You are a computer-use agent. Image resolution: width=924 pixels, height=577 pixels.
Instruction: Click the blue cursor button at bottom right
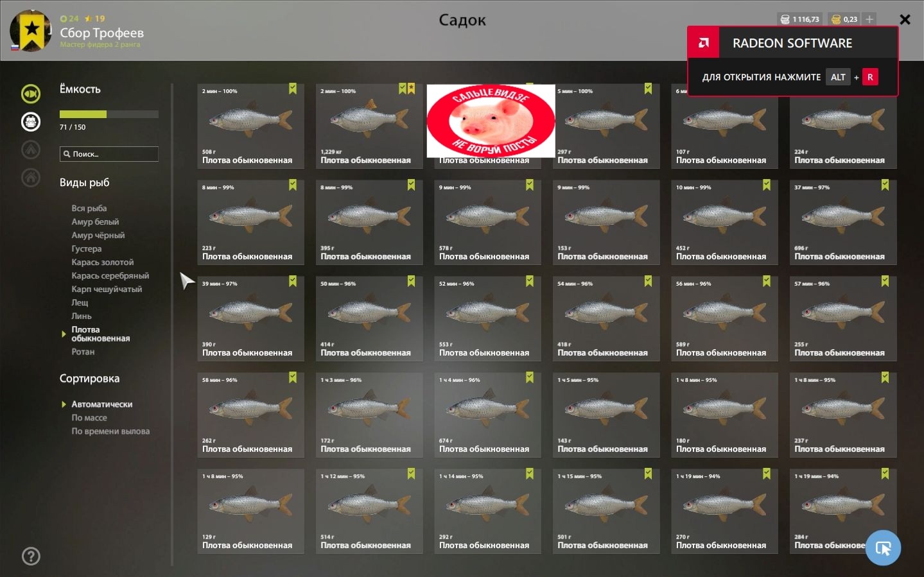883,547
